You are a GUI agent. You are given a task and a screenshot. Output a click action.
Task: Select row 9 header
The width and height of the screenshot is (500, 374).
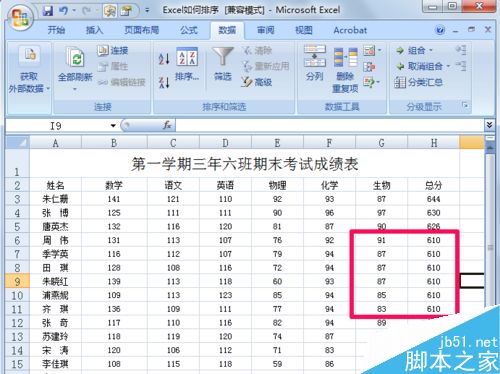17,281
